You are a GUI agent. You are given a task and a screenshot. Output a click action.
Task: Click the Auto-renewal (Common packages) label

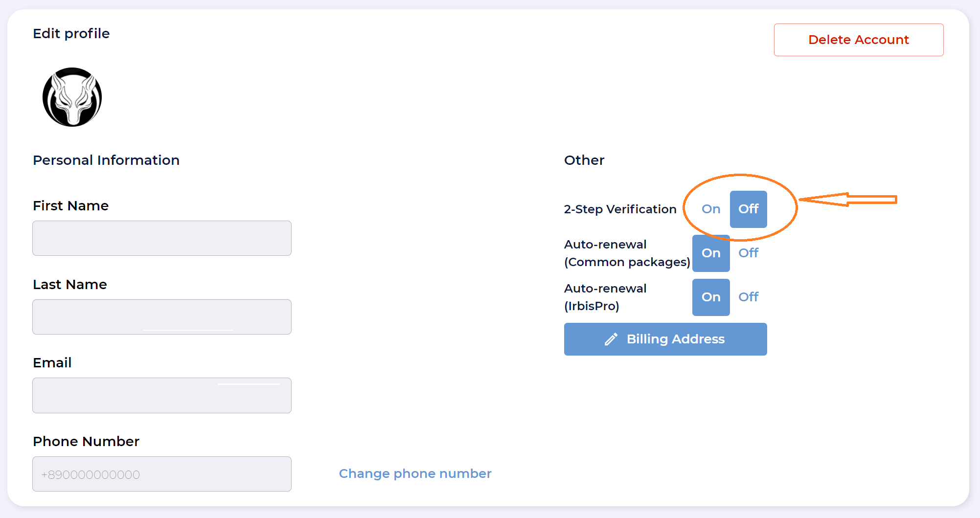click(x=627, y=253)
